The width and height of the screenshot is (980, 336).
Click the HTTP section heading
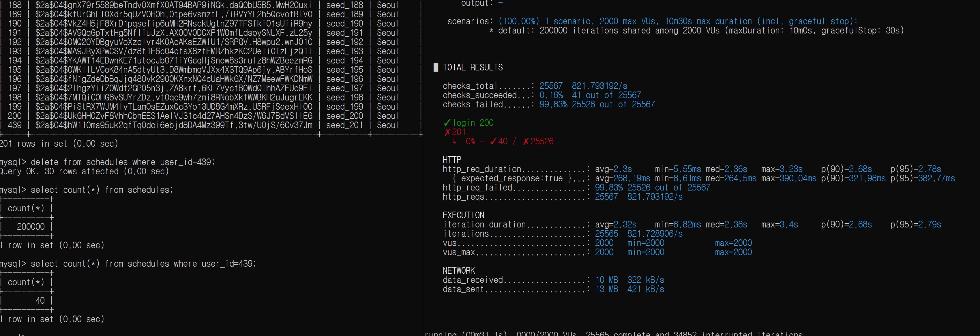(451, 160)
